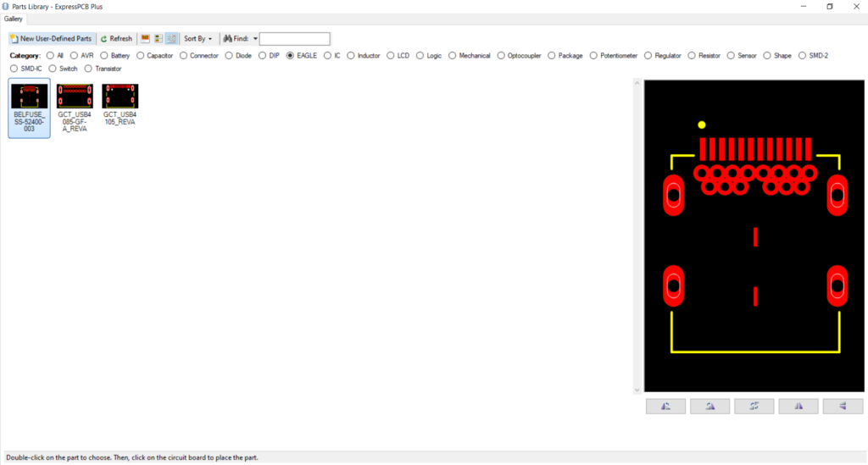Select the Package category radio button

551,56
